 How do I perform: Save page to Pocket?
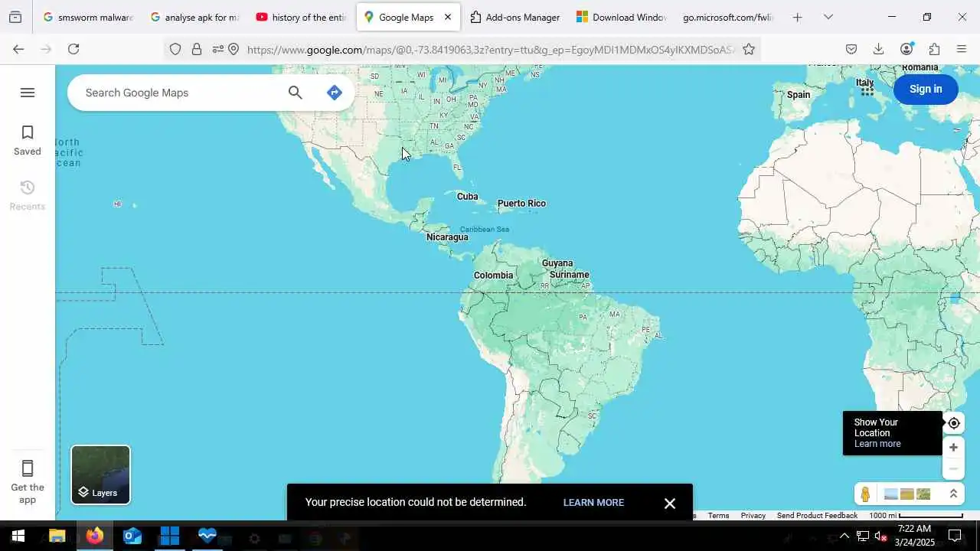point(851,49)
